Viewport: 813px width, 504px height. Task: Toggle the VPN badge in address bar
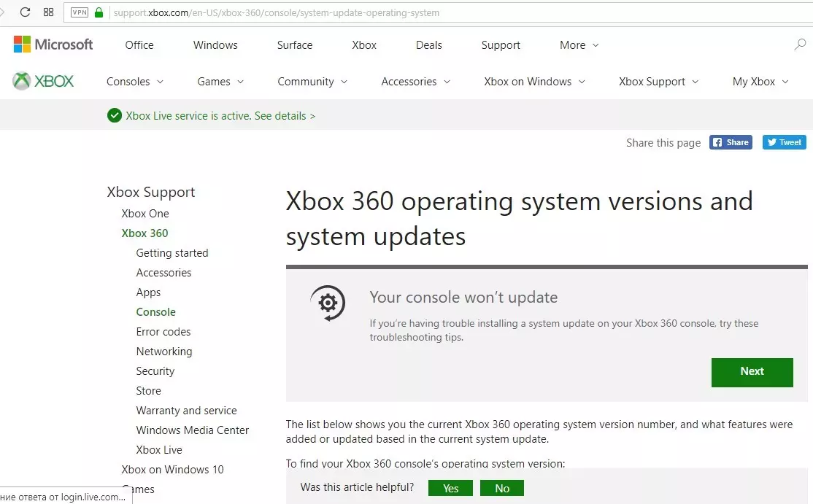coord(79,12)
